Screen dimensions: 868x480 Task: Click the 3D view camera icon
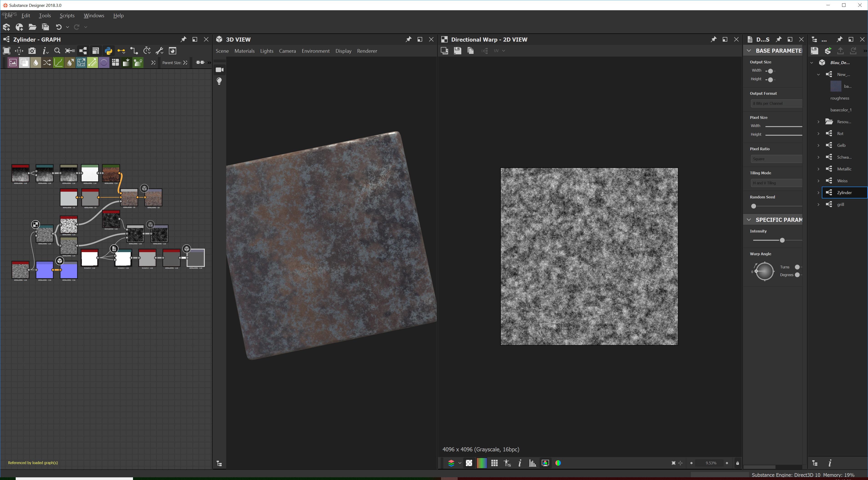[x=220, y=70]
